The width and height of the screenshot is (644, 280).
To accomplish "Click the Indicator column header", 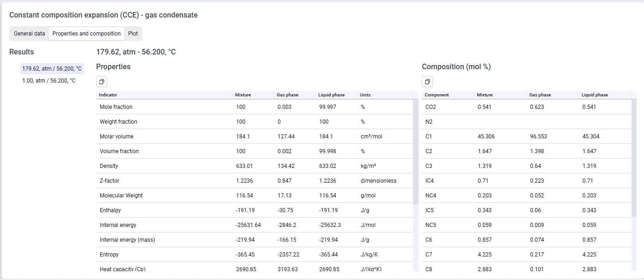I will tap(164, 95).
